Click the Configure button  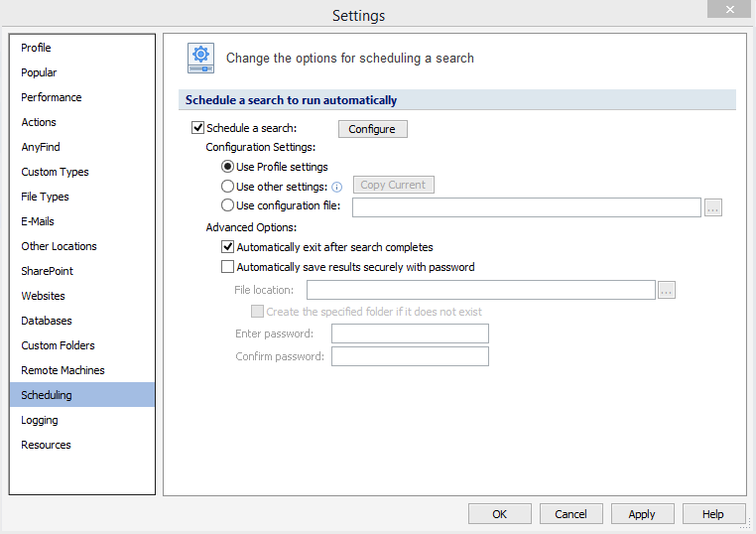pos(373,129)
